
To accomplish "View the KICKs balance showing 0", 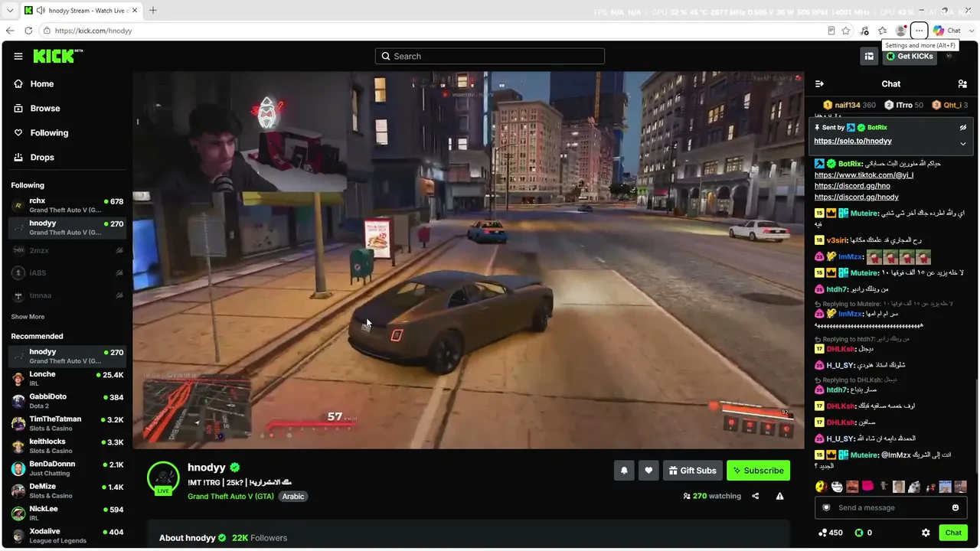I will [x=864, y=533].
